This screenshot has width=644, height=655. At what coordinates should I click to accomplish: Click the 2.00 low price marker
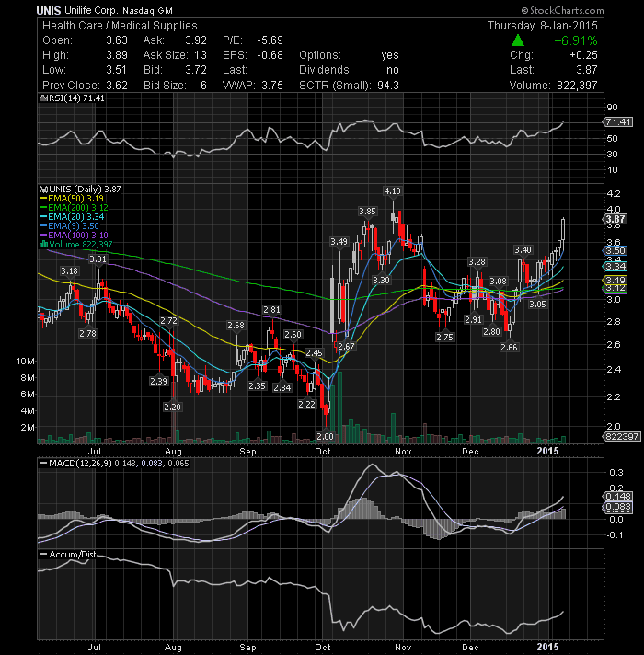coord(325,437)
